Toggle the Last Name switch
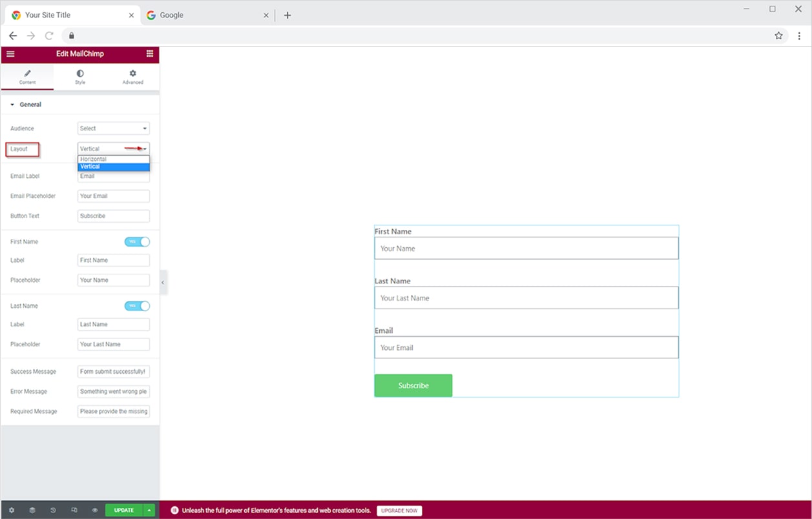 coord(137,306)
